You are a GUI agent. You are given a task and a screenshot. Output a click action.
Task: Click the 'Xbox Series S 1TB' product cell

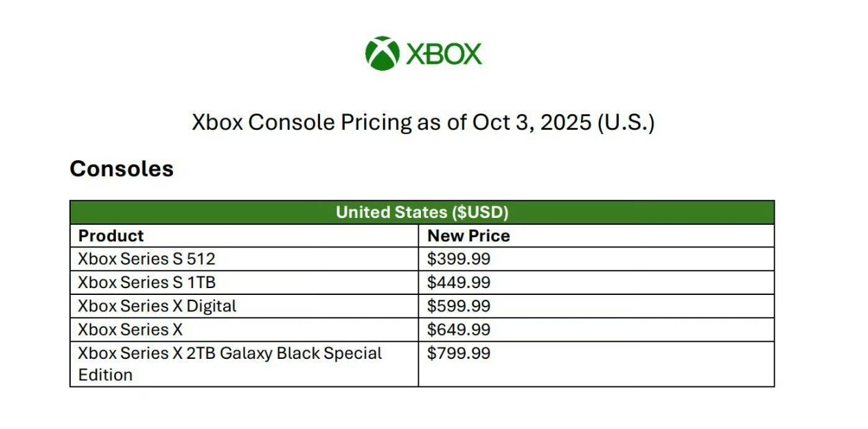click(147, 283)
